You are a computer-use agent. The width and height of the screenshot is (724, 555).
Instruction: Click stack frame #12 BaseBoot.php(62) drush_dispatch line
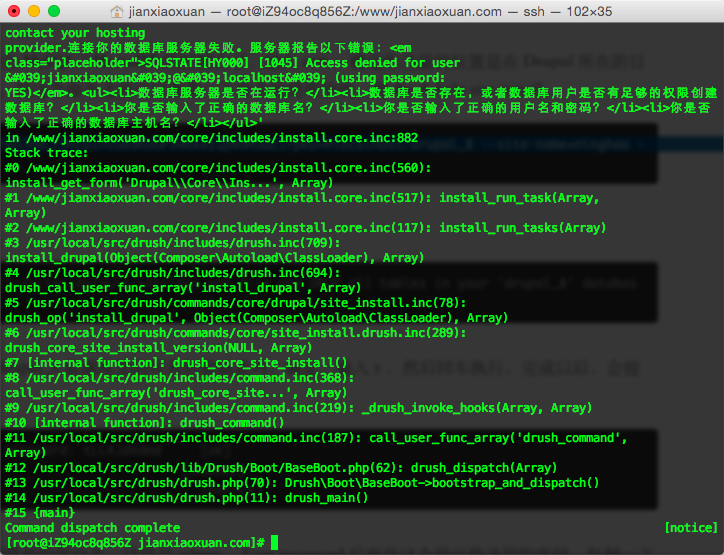281,468
